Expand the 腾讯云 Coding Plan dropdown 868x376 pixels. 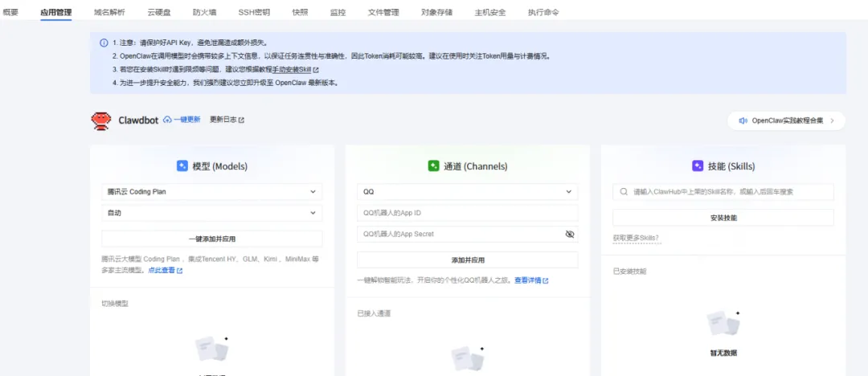tap(211, 191)
